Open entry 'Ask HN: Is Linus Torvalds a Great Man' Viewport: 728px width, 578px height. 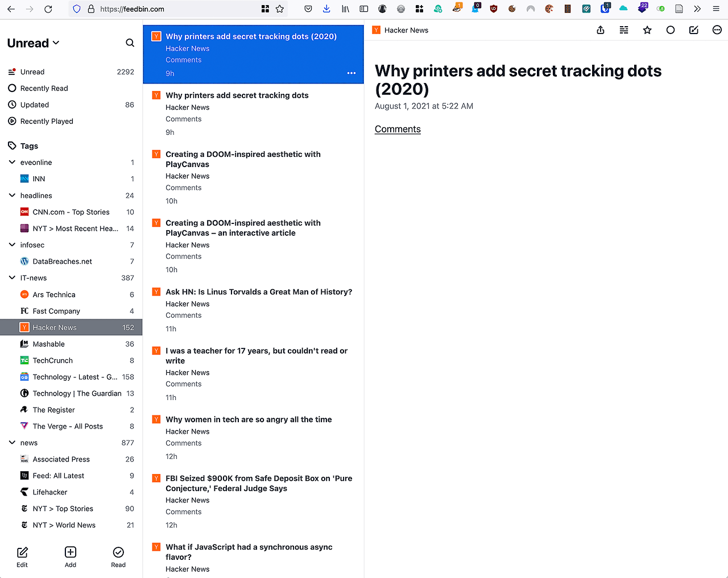[x=253, y=310]
